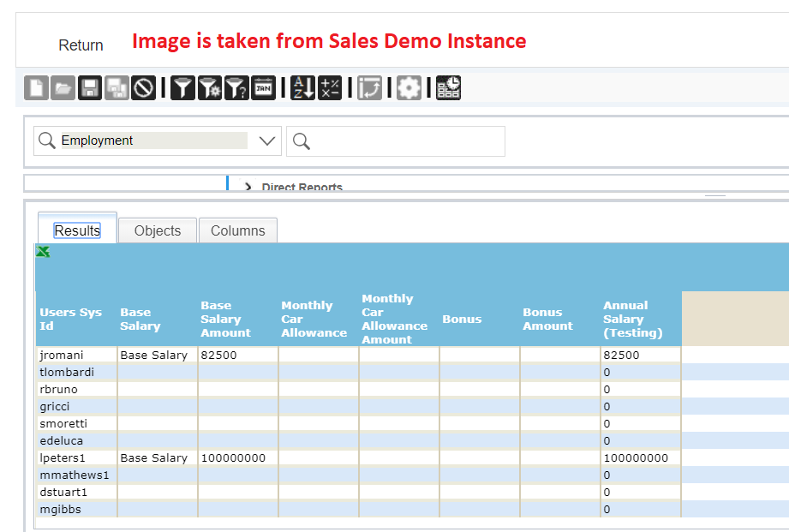
Task: Click the magnifier in the empty search box
Action: click(302, 141)
